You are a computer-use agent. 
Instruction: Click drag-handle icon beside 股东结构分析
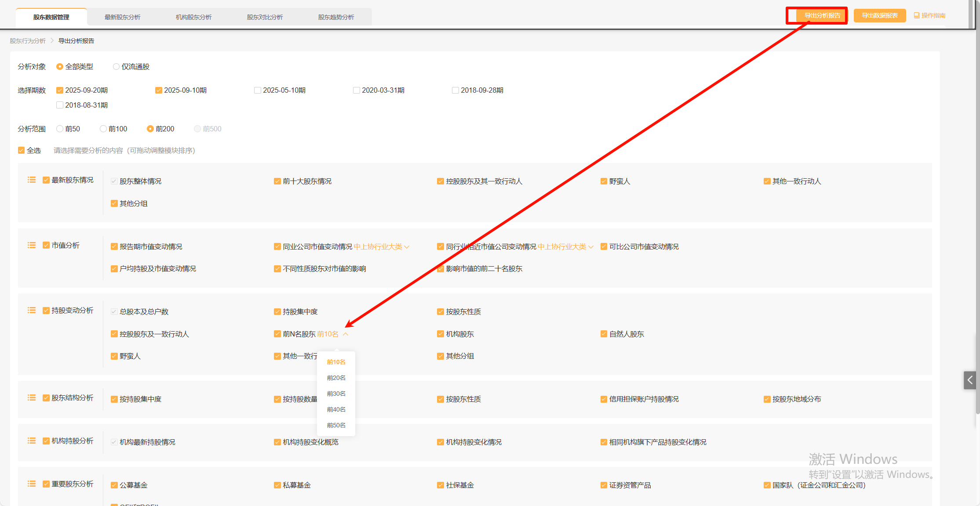(x=32, y=398)
